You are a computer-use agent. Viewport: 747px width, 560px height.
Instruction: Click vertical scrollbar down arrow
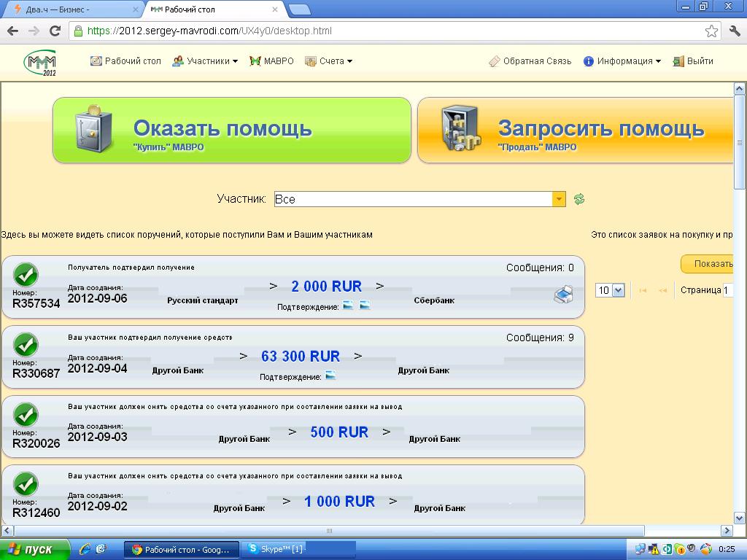coord(739,518)
